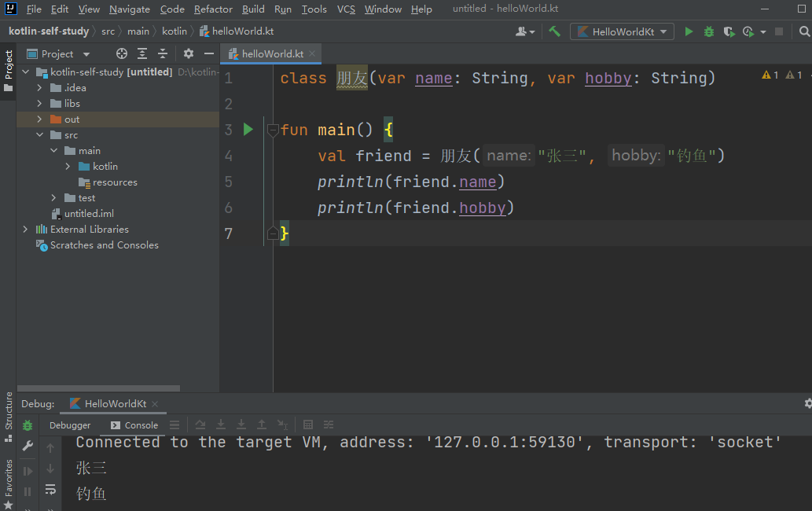Click the yellow warning indicator in editor

coord(770,75)
